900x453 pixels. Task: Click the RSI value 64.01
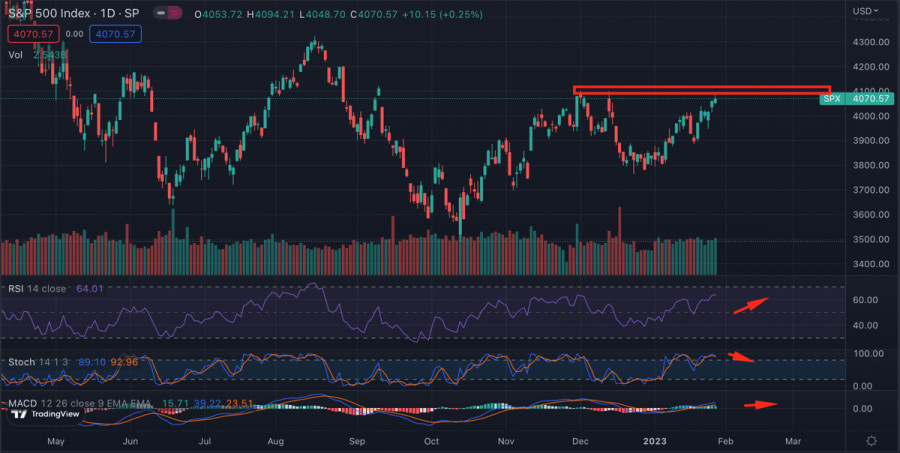90,289
